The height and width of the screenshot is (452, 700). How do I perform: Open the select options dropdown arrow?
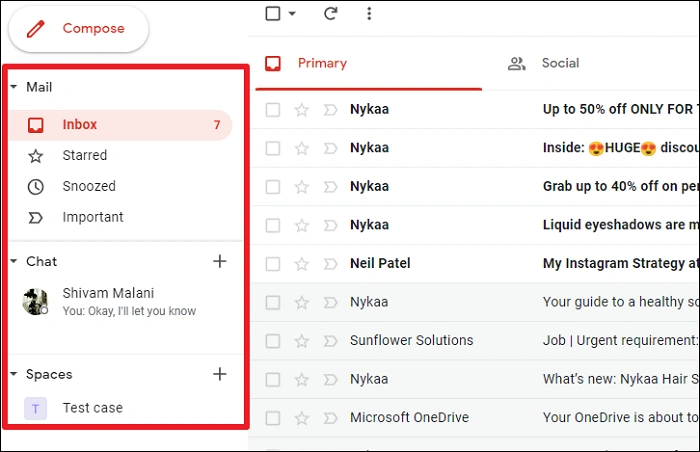(x=292, y=13)
